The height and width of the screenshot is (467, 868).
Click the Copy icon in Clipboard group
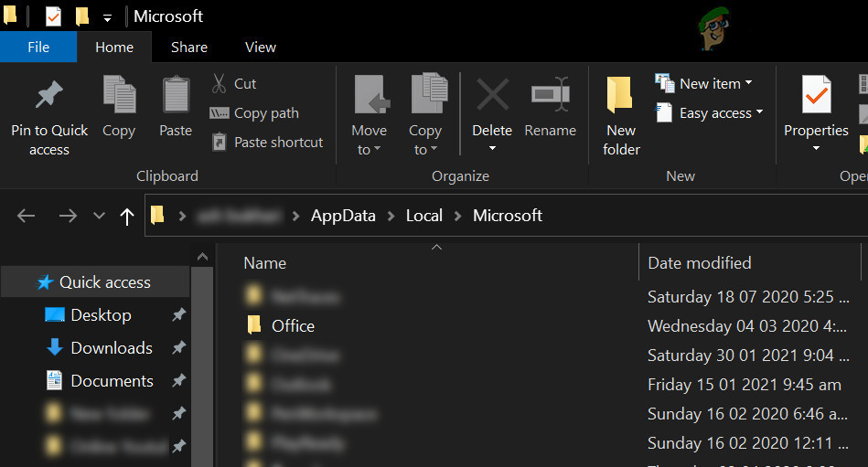119,97
